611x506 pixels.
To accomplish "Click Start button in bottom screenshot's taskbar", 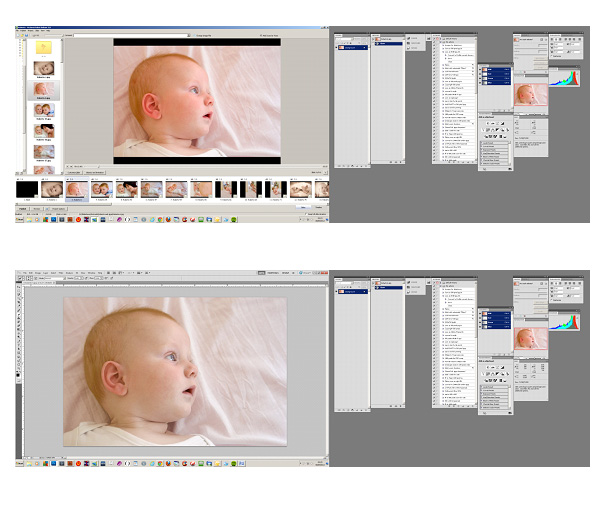I will (x=19, y=464).
